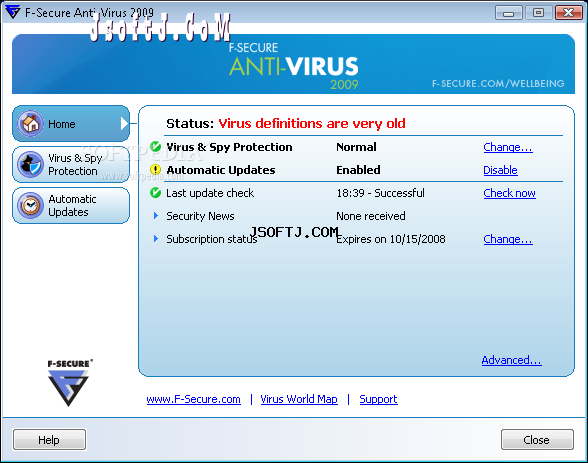Click Change link for Virus & Spy Protection
This screenshot has height=463, width=588.
point(508,147)
